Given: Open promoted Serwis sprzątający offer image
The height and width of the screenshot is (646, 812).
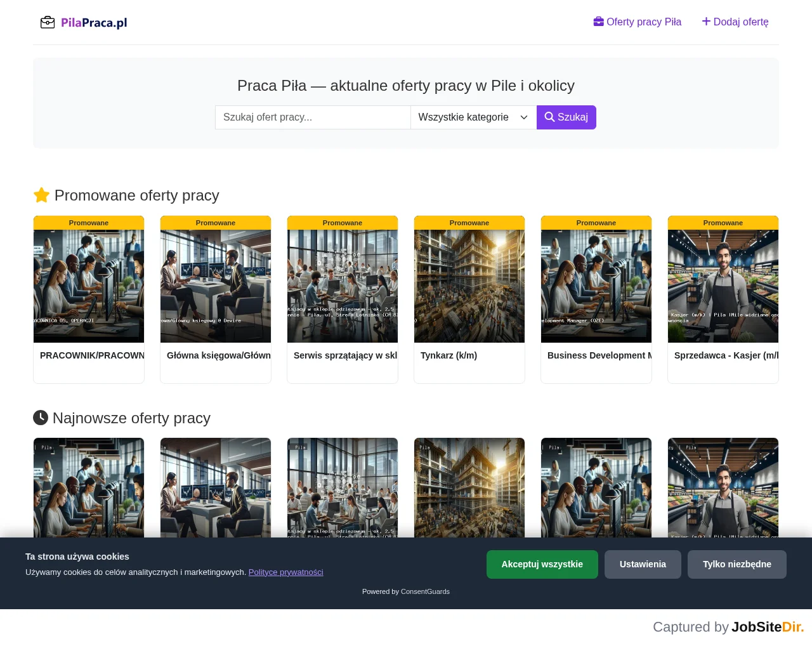Looking at the screenshot, I should click(x=343, y=286).
